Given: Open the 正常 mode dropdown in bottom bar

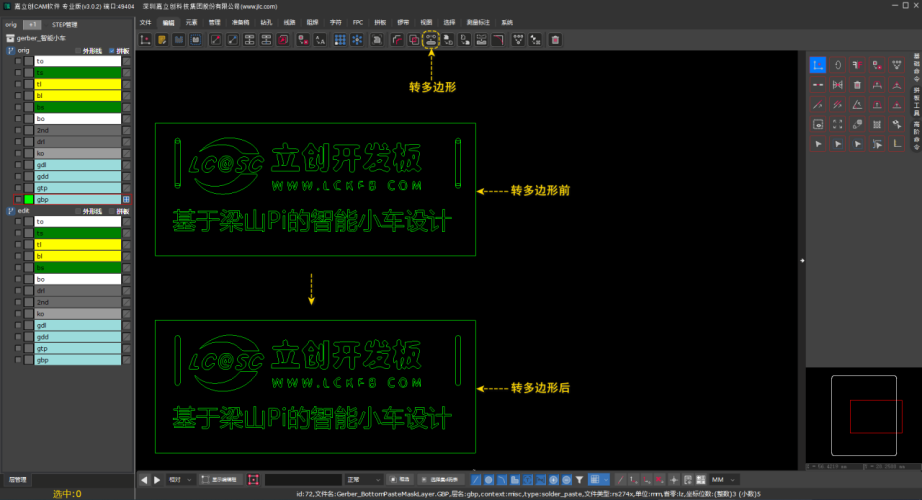Looking at the screenshot, I should click(363, 480).
